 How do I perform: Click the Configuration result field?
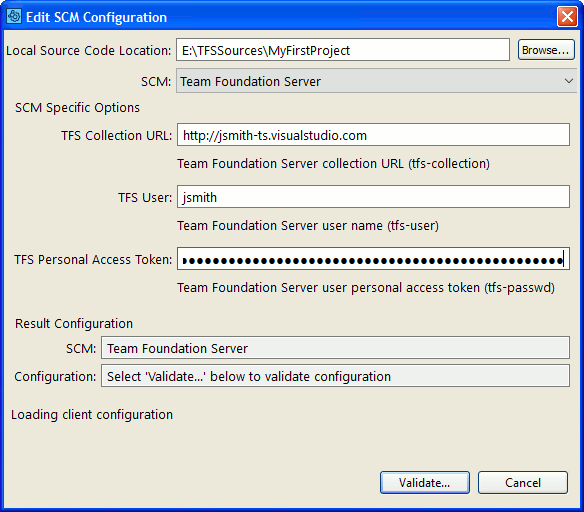pos(335,376)
